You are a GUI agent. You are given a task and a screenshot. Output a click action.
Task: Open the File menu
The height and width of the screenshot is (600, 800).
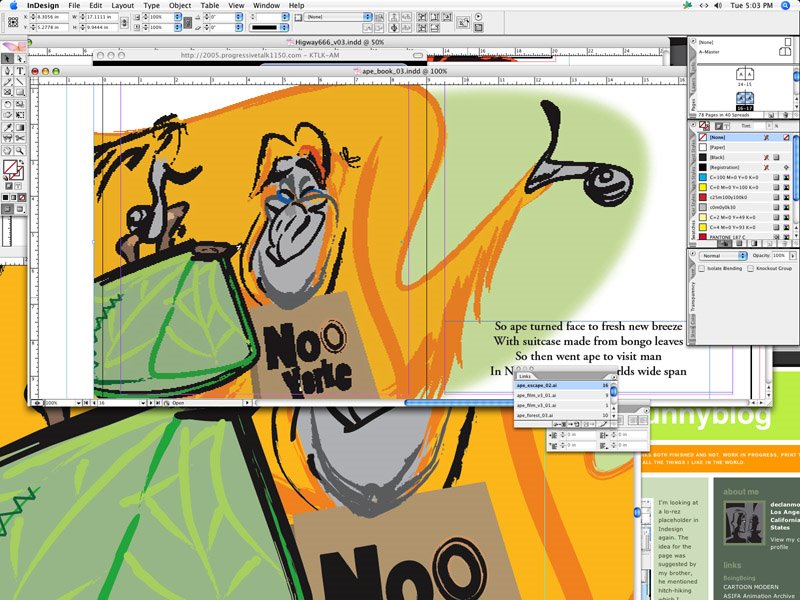[x=74, y=6]
